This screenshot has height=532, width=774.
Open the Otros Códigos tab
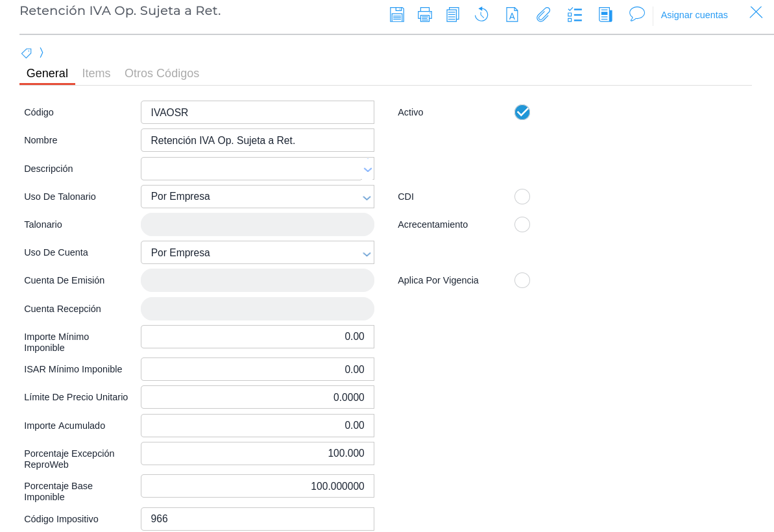162,73
